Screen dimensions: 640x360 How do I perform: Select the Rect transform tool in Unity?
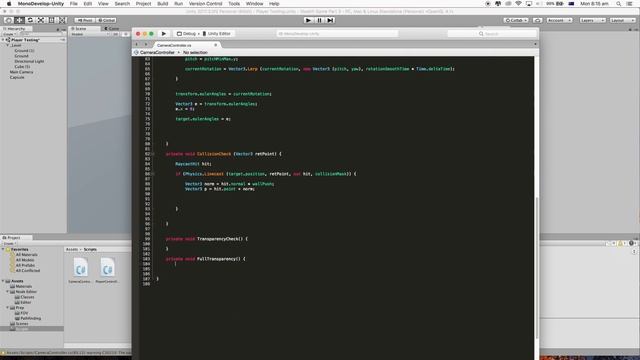[51, 20]
